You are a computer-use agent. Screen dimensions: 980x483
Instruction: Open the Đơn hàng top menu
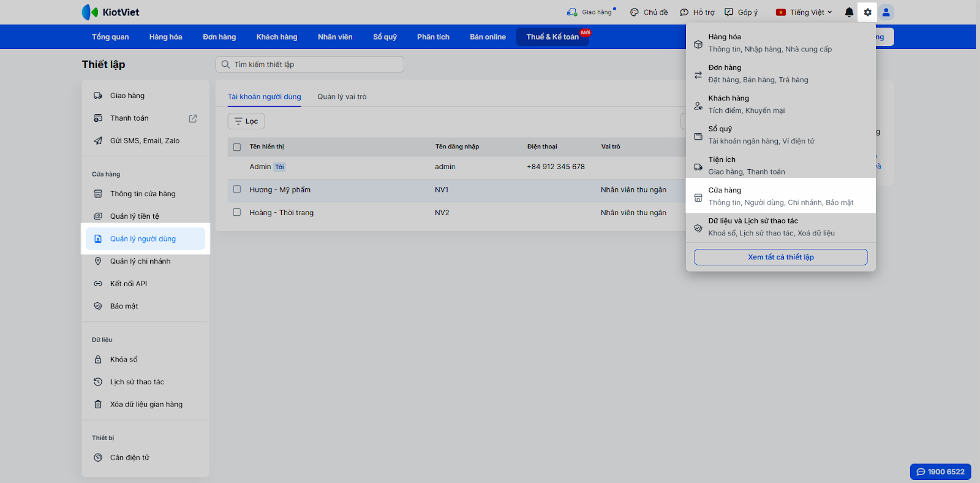(219, 37)
